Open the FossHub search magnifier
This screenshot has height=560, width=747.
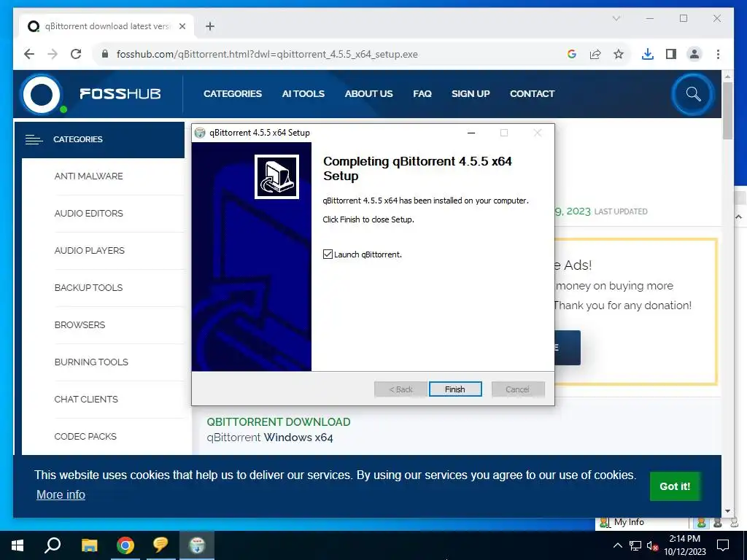[x=693, y=94]
